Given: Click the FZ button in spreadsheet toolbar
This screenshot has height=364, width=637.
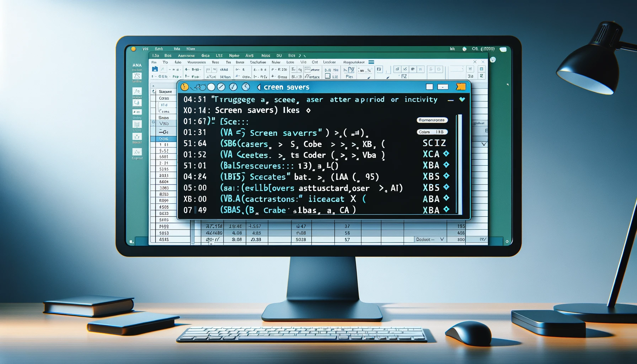Looking at the screenshot, I should pyautogui.click(x=404, y=76).
